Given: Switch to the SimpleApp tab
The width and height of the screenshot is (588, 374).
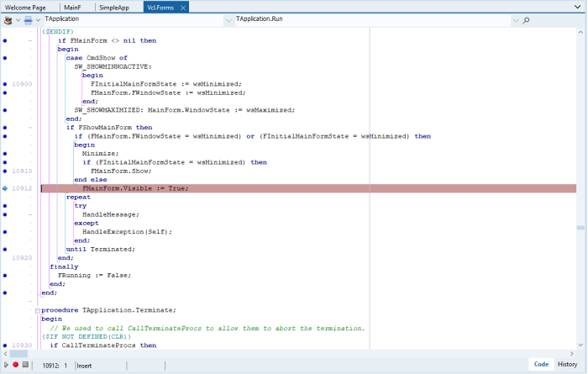Looking at the screenshot, I should [x=114, y=8].
